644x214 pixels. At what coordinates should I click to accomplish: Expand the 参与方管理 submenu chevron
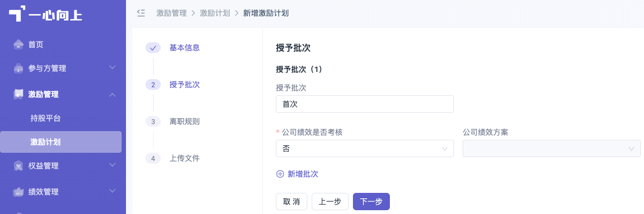click(112, 67)
